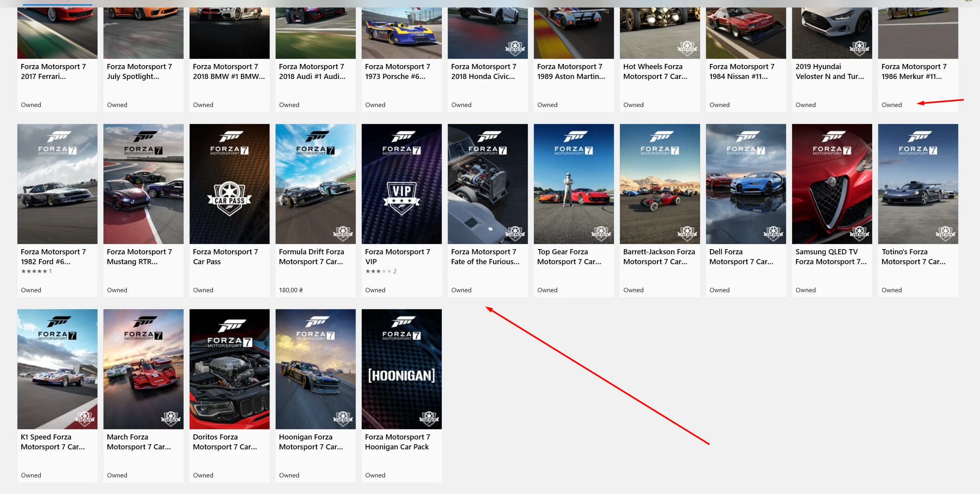Image resolution: width=980 pixels, height=494 pixels.
Task: Click Car Pack badge on Hot Wheels thumbnail
Action: point(687,48)
